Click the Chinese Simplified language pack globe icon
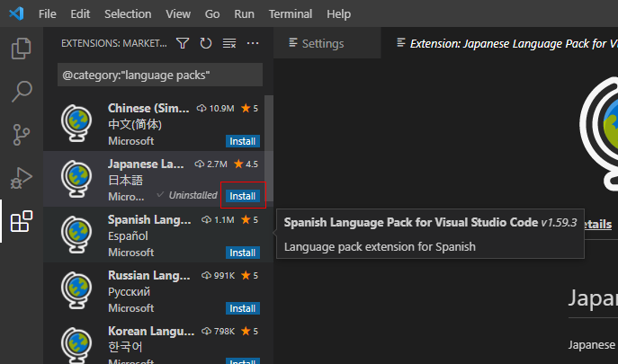 point(76,123)
